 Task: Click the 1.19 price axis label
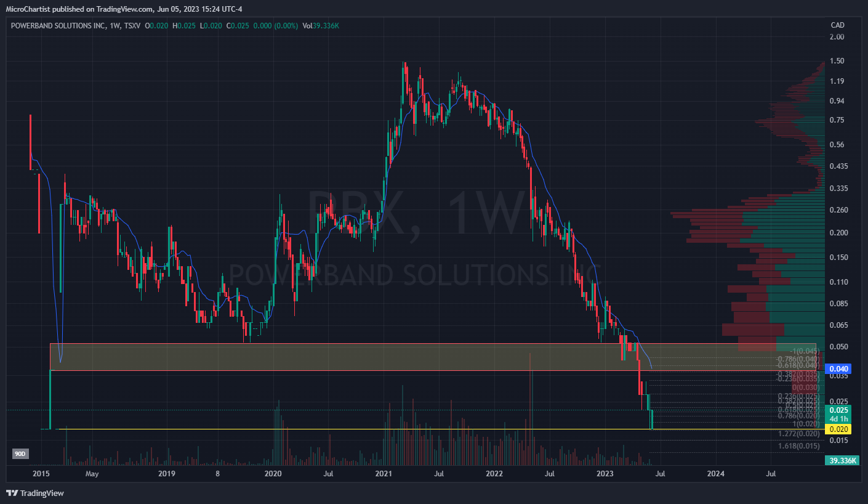coord(837,81)
